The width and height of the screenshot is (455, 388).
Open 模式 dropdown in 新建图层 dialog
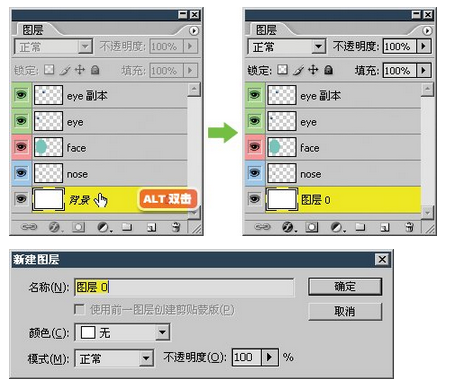coord(114,358)
